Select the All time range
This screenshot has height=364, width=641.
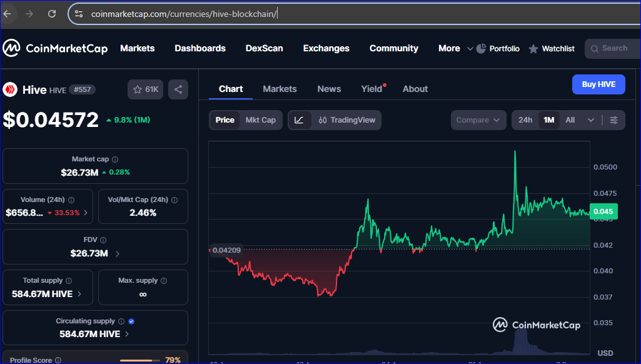tap(570, 120)
